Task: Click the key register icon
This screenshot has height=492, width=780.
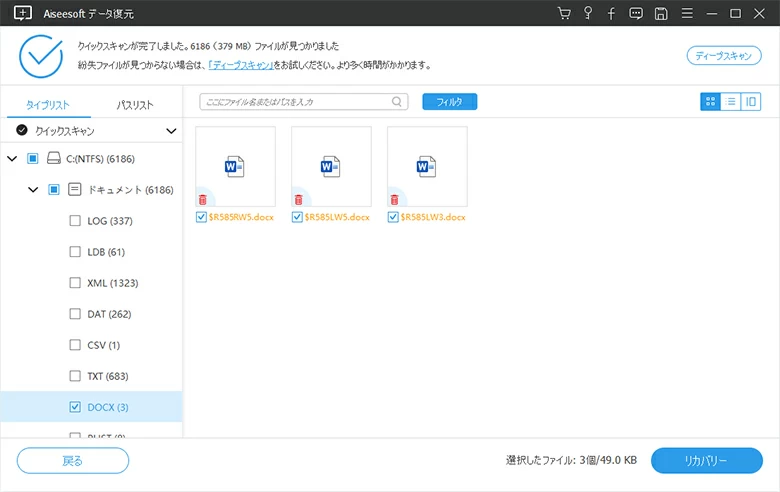Action: click(588, 14)
